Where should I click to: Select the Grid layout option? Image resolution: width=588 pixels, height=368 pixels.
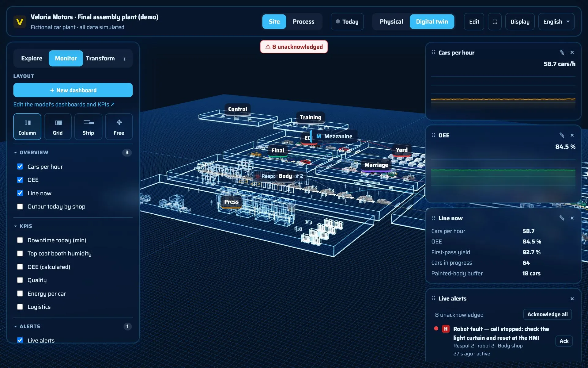point(58,127)
